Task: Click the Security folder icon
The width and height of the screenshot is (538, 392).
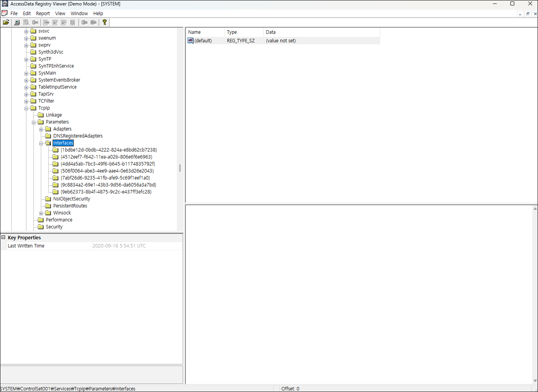Action: tap(41, 227)
